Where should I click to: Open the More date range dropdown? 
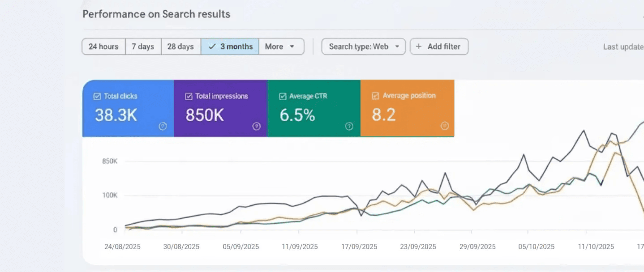(281, 47)
